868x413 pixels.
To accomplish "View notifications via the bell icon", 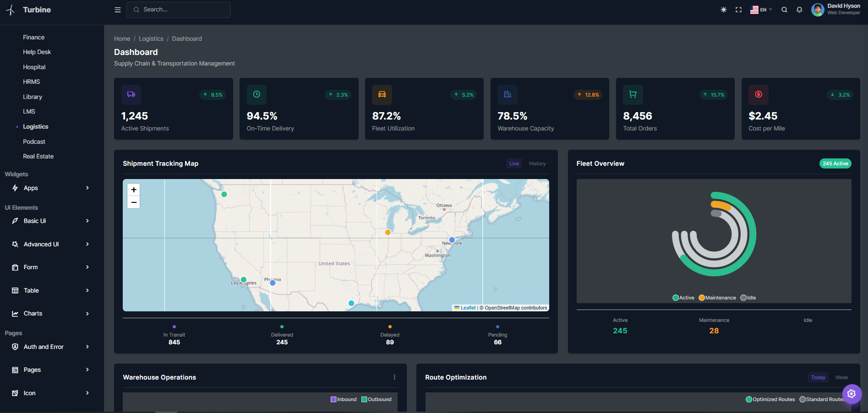I will (x=799, y=9).
